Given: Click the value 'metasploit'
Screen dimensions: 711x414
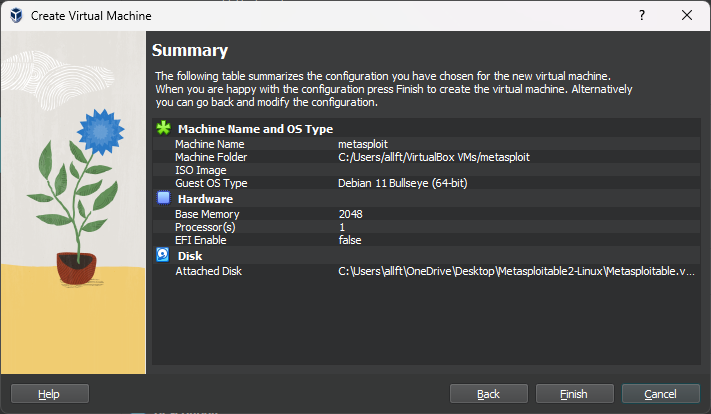Looking at the screenshot, I should point(363,144).
